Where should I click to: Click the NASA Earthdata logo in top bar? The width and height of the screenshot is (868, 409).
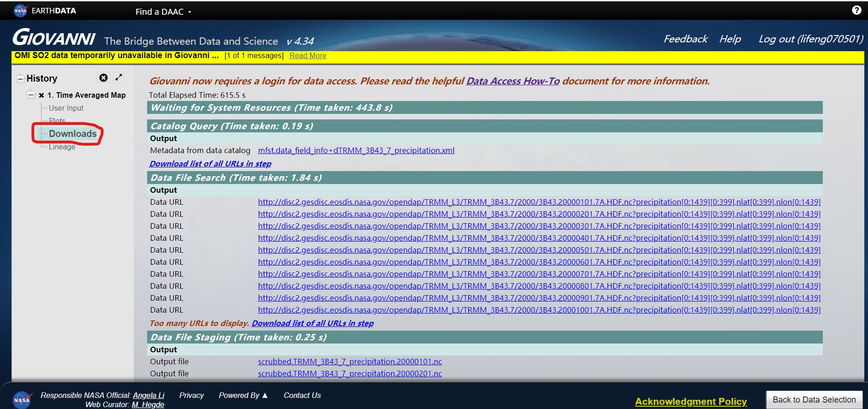tap(45, 10)
